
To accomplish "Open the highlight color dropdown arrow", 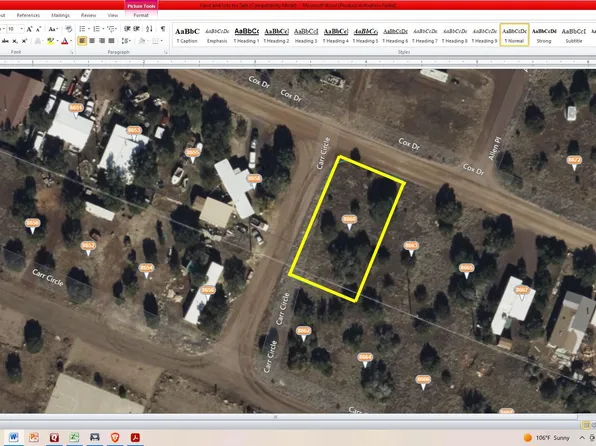I will [56, 41].
